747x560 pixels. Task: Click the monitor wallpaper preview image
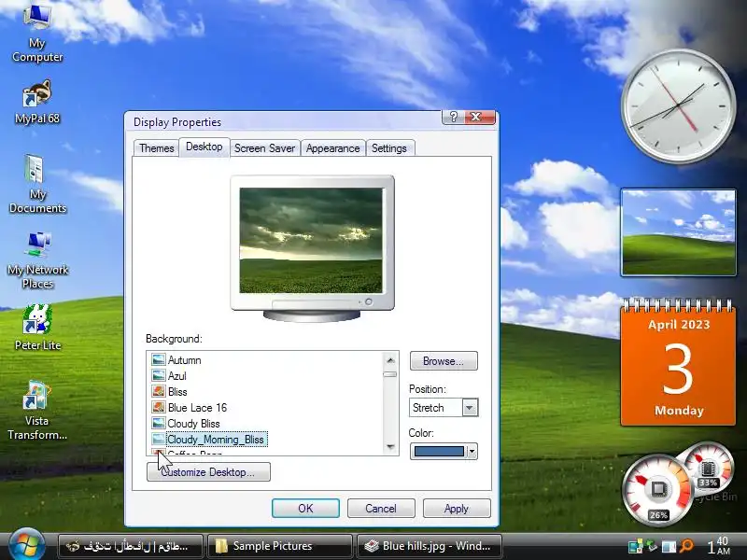coord(311,240)
